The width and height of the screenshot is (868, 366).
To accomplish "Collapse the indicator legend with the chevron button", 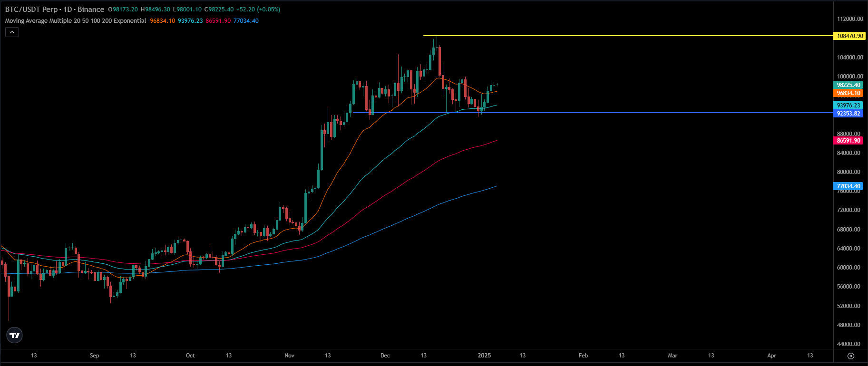I will (x=12, y=32).
